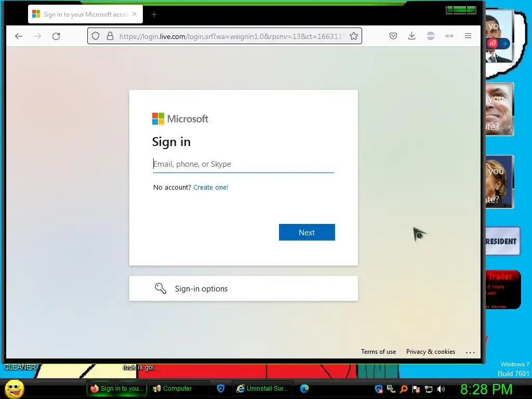Click the forward navigation arrow
This screenshot has width=532, height=399.
pos(37,36)
